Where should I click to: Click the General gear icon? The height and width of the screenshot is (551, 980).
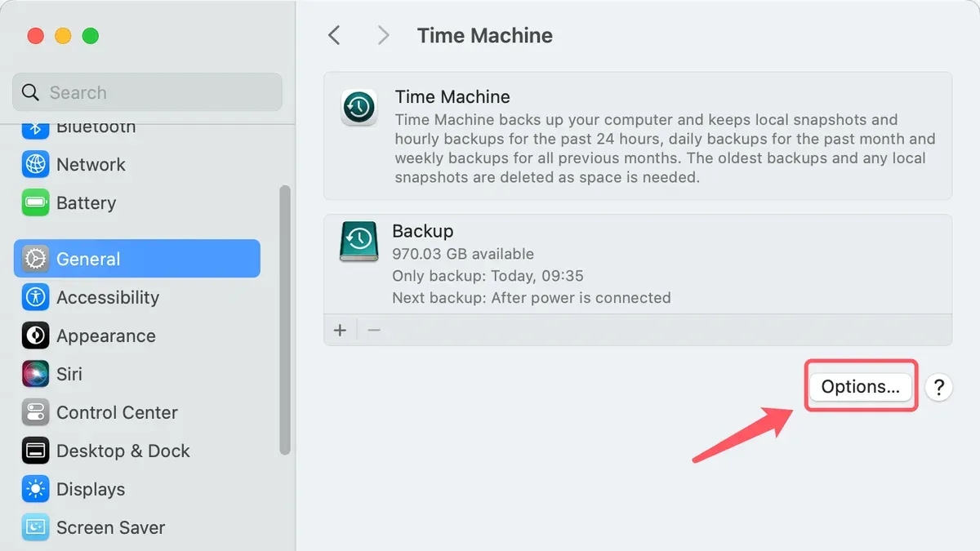click(35, 259)
